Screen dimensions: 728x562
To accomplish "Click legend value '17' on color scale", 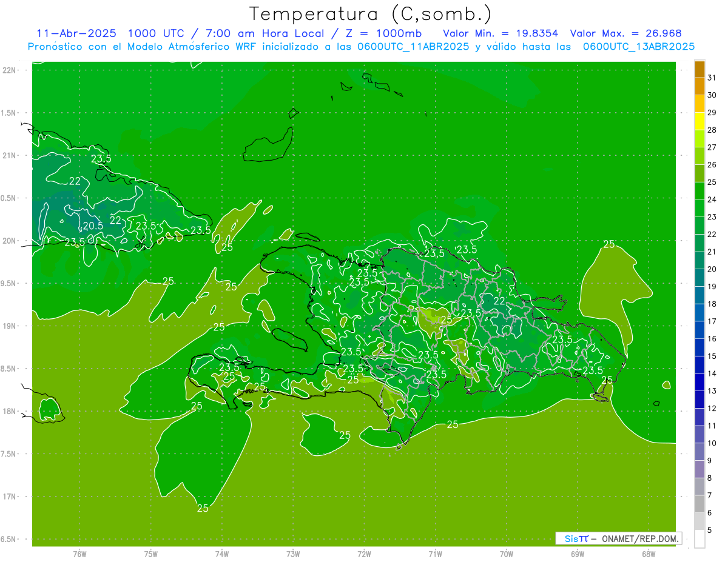I will (x=712, y=321).
